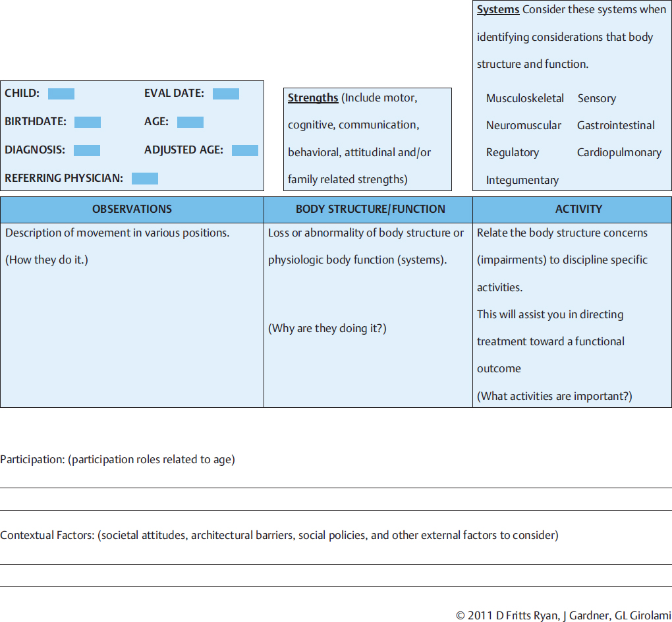Select the ADJUSTED AGE field

click(x=245, y=150)
